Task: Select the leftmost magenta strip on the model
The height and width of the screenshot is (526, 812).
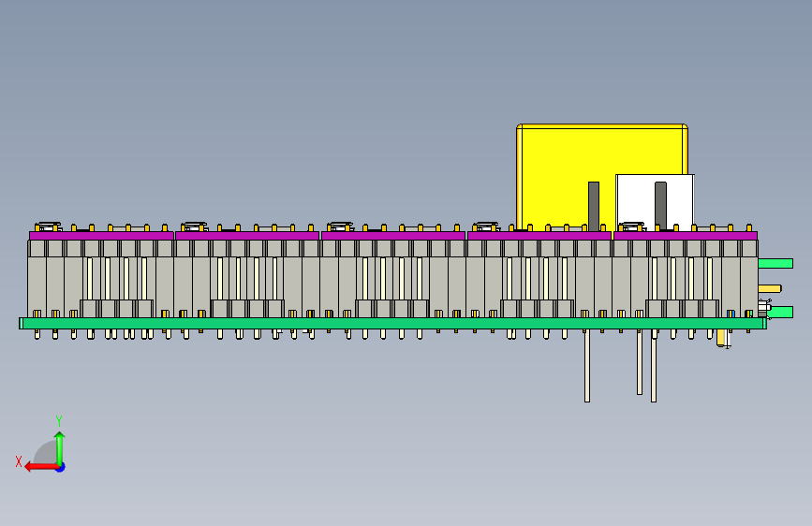Action: pos(101,236)
